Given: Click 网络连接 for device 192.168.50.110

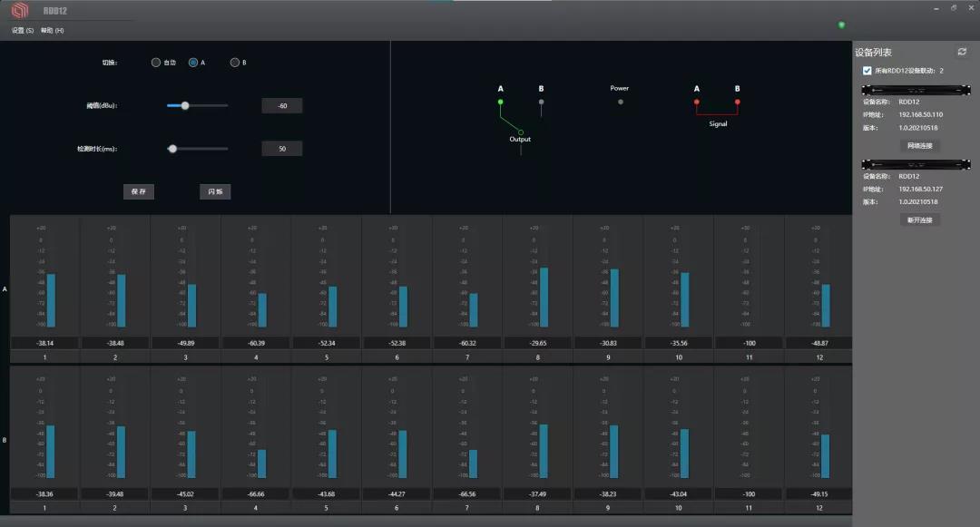Looking at the screenshot, I should coord(919,145).
